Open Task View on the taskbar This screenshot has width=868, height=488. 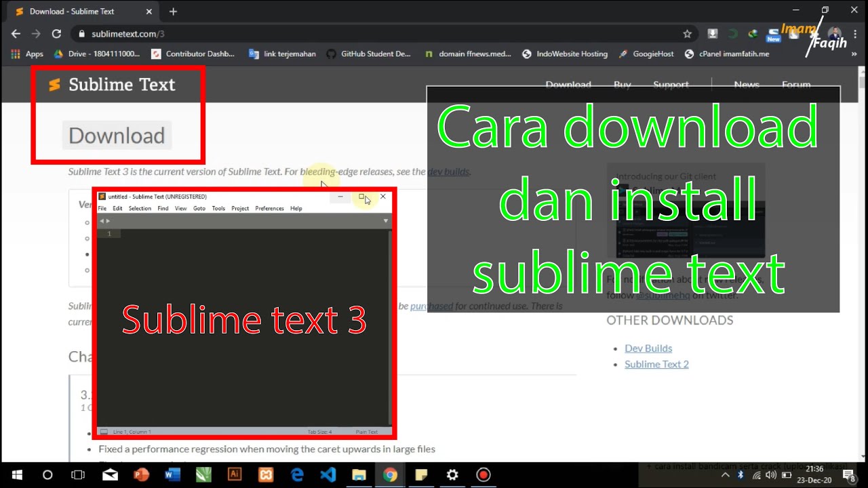click(x=78, y=474)
